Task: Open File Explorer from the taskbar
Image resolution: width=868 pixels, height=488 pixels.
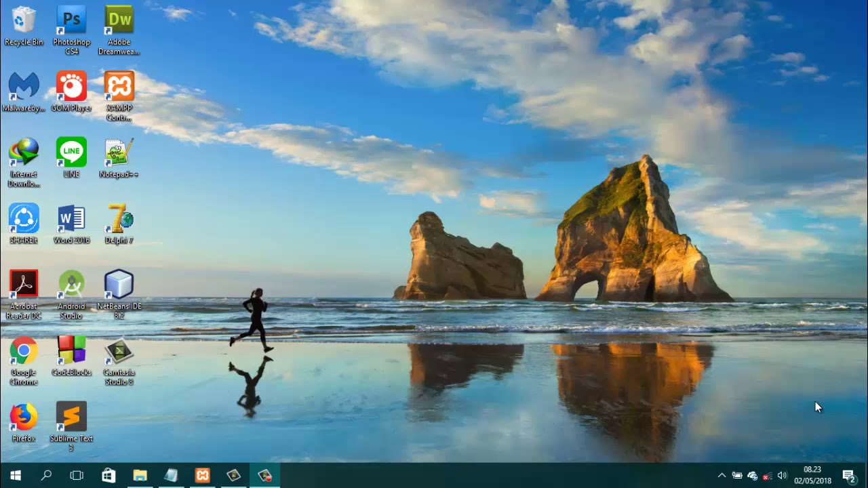Action: tap(140, 476)
